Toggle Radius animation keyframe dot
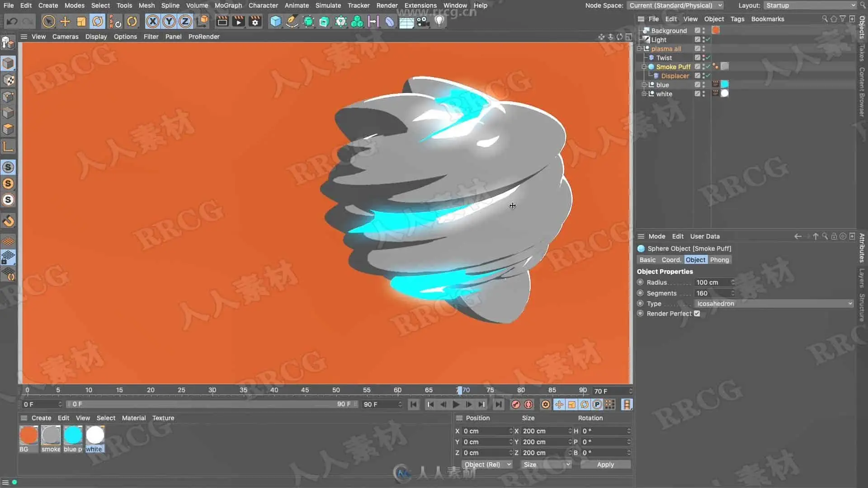The width and height of the screenshot is (868, 488). (x=640, y=282)
